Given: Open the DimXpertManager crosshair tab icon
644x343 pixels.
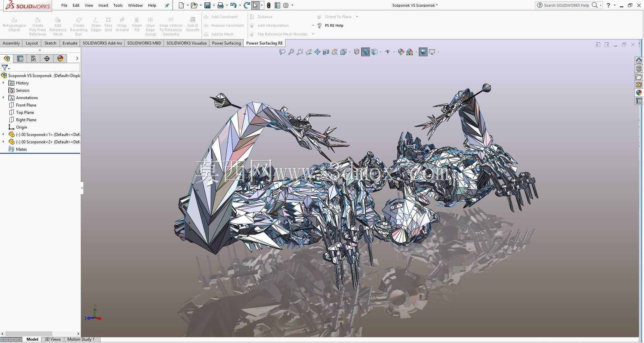Looking at the screenshot, I should [x=47, y=59].
